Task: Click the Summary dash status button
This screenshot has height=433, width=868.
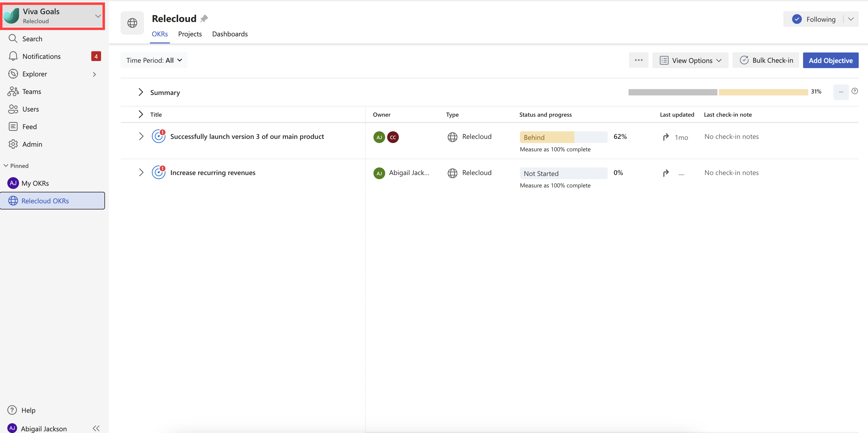Action: [841, 92]
